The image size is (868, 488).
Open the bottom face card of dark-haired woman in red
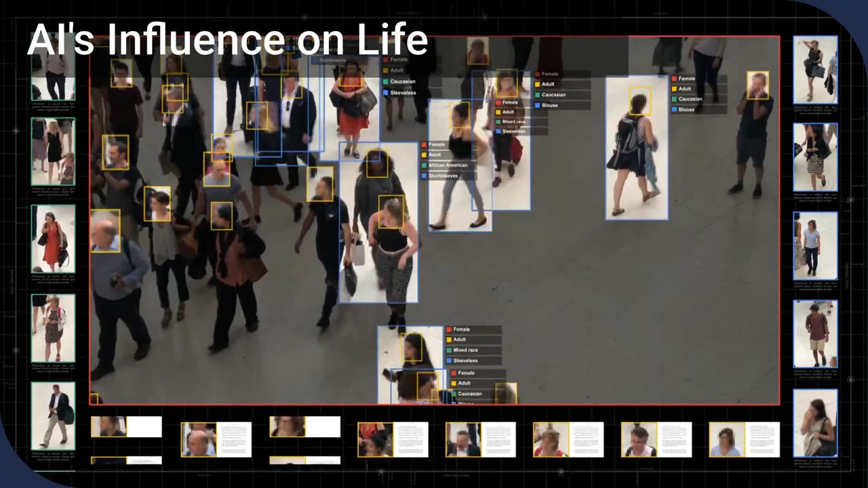(393, 439)
